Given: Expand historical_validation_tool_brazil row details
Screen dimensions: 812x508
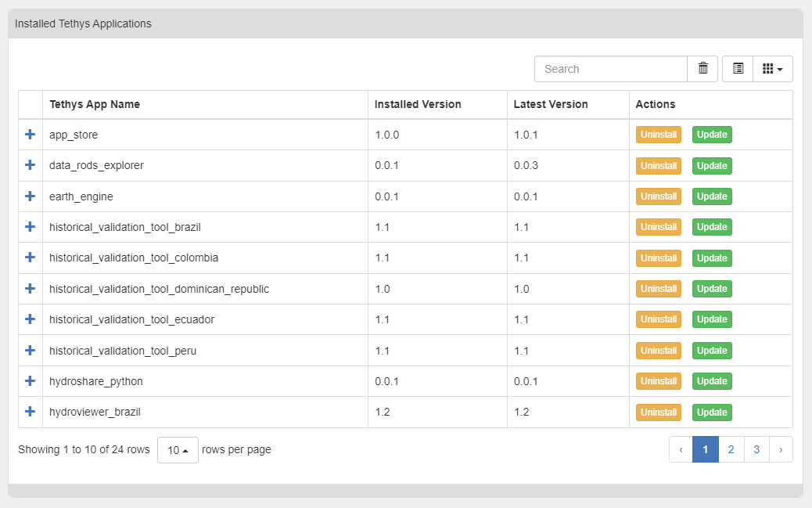Looking at the screenshot, I should tap(30, 226).
